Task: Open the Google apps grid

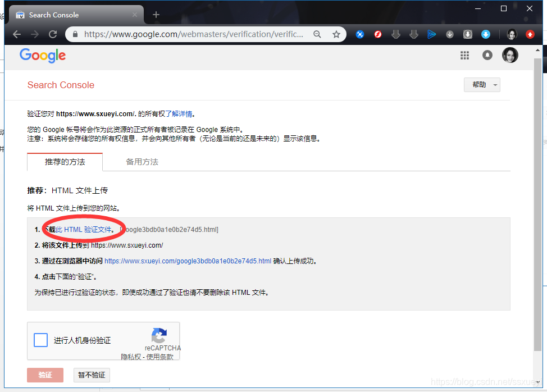Action: (x=464, y=56)
